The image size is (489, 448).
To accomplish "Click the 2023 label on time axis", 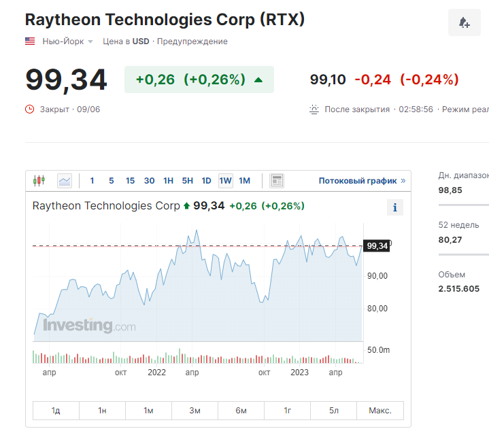I will tap(299, 373).
